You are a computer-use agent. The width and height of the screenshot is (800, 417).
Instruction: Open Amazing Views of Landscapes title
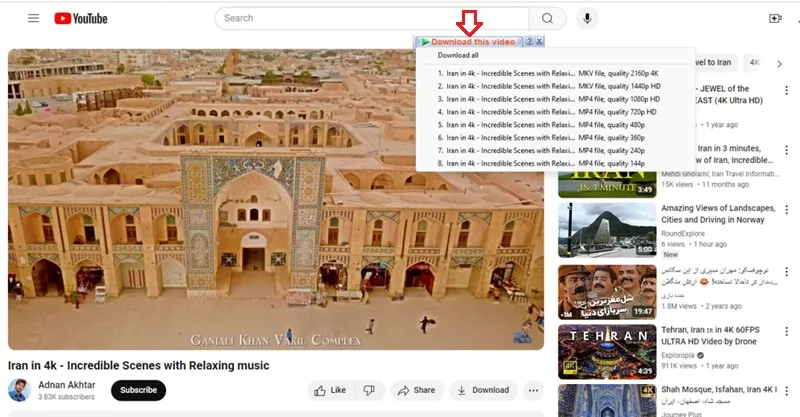[x=718, y=214]
